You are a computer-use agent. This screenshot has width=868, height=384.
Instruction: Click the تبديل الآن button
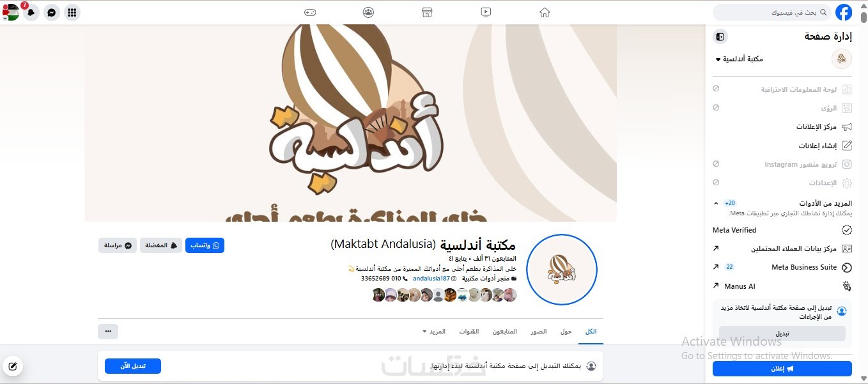click(133, 366)
